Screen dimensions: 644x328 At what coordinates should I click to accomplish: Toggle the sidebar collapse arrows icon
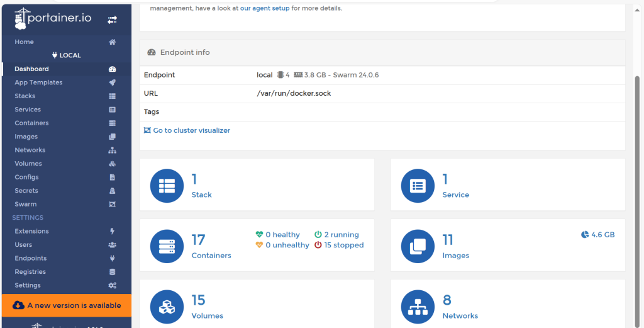click(112, 20)
